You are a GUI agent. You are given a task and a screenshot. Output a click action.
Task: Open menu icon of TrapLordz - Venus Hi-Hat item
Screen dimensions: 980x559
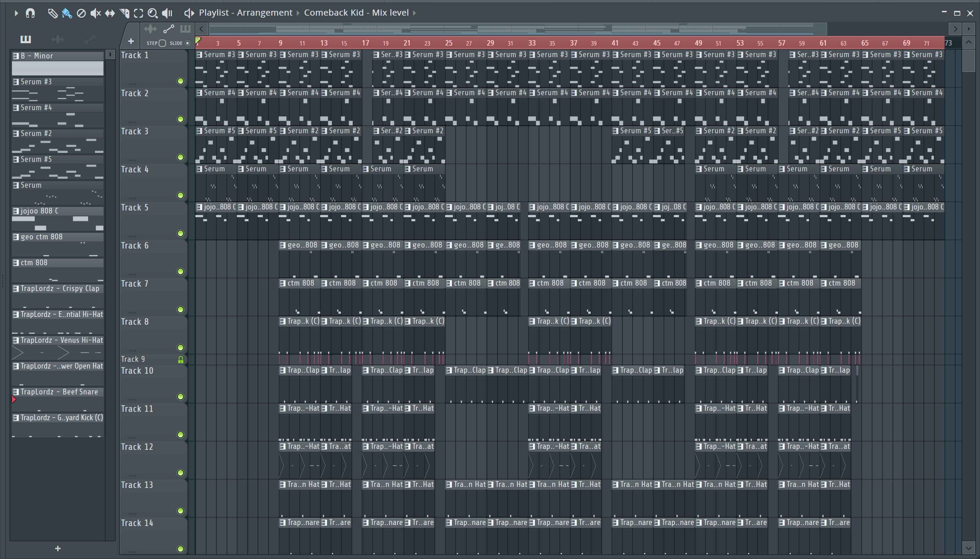pos(16,341)
